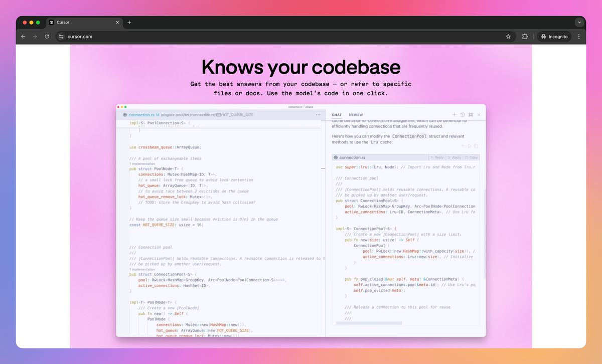Click 'self.pop_evicted(meta);' line in chat code
The image size is (602, 364).
pyautogui.click(x=379, y=290)
